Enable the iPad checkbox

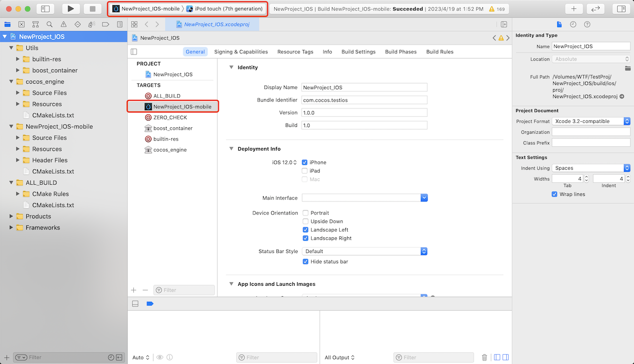[305, 171]
